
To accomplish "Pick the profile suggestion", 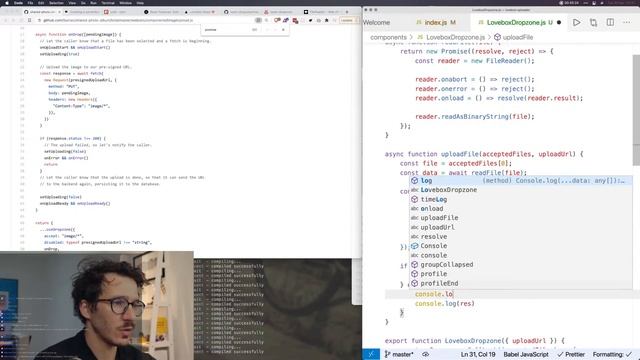I will pyautogui.click(x=521, y=274).
